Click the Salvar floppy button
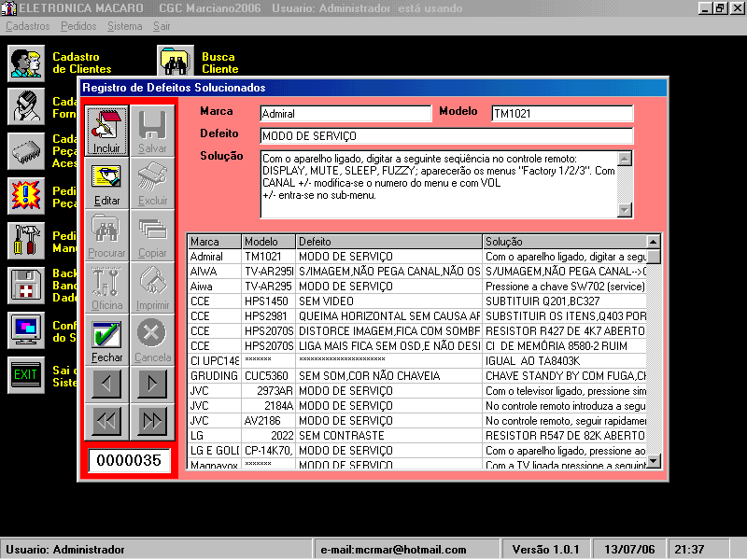Image resolution: width=747 pixels, height=560 pixels. (152, 131)
